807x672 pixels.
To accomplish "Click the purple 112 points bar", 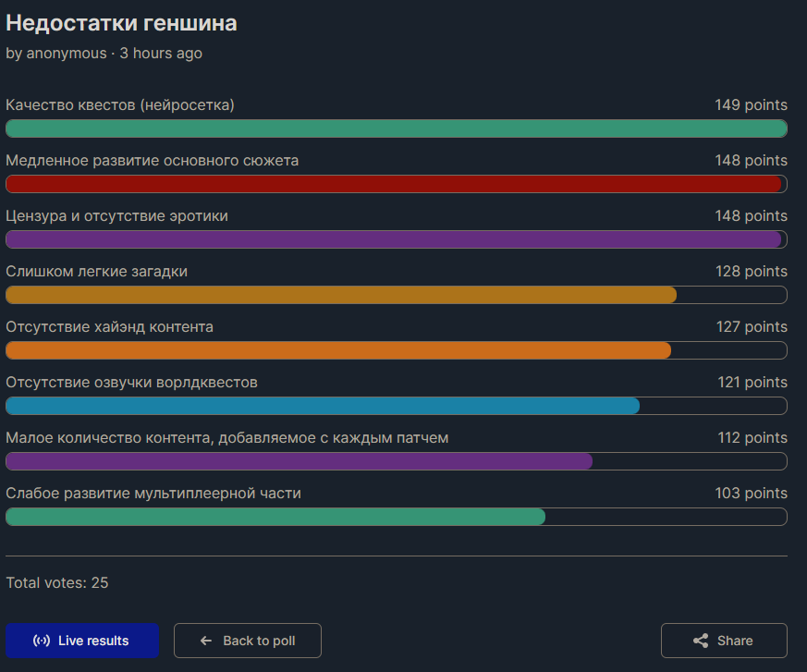I will [x=397, y=462].
